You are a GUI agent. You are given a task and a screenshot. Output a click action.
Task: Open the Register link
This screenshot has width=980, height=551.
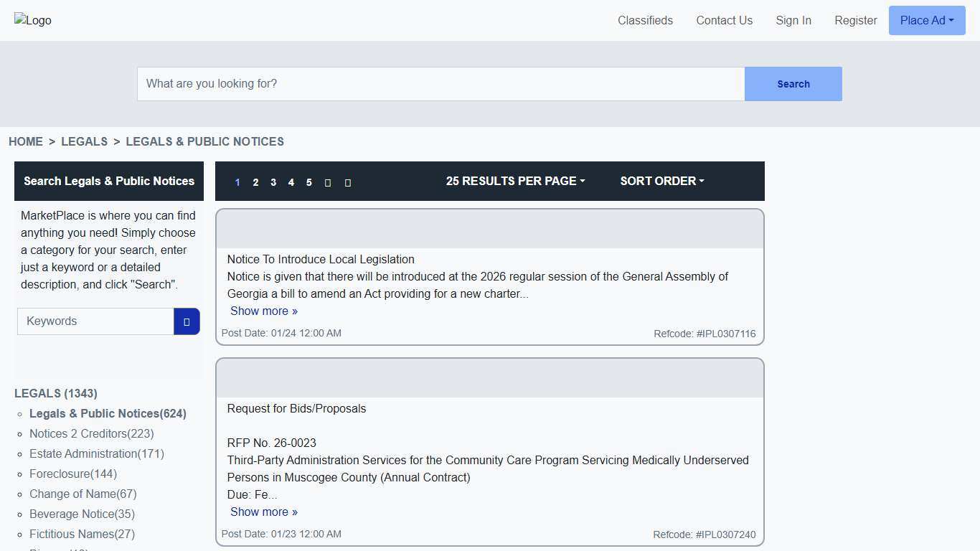click(x=855, y=20)
